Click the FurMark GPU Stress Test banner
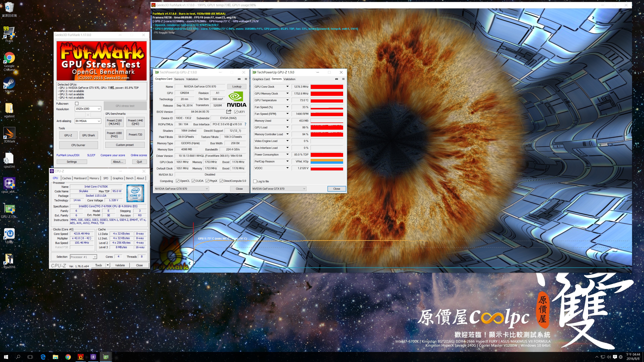The height and width of the screenshot is (362, 644). pyautogui.click(x=102, y=61)
